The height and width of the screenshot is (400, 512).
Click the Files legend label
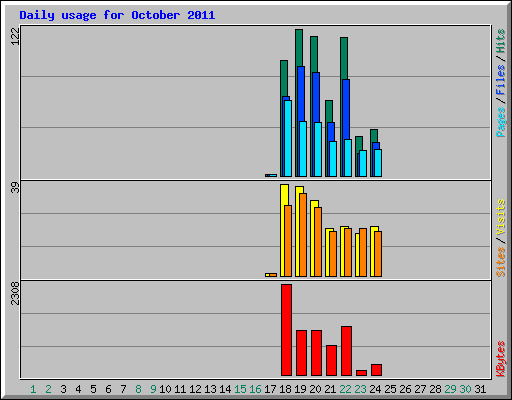501,80
